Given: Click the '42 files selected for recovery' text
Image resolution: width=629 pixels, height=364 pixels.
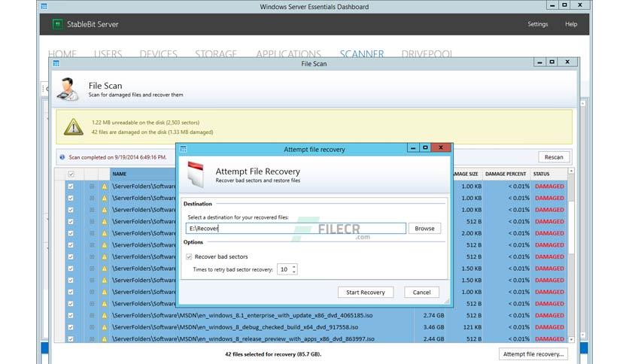Looking at the screenshot, I should 273,354.
